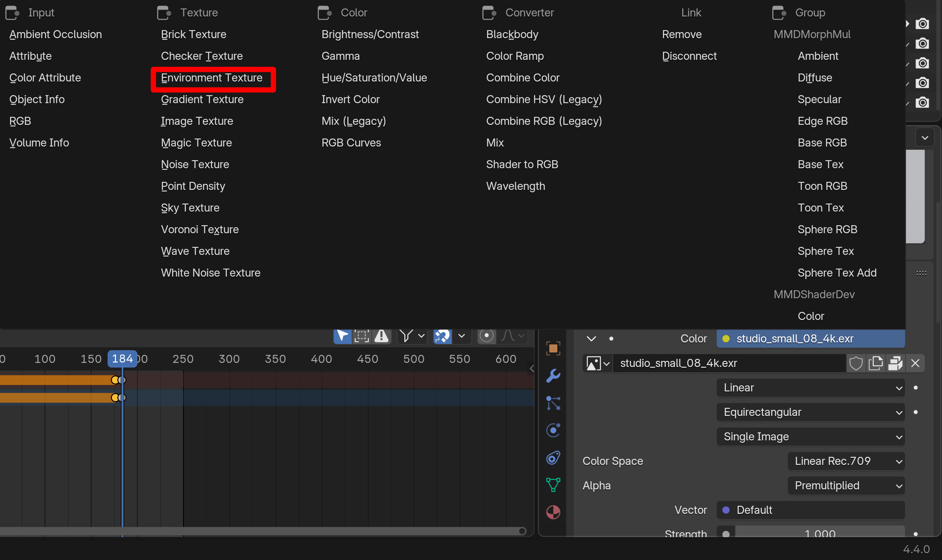This screenshot has width=942, height=560.
Task: Open the Equirectangular projection dropdown
Action: click(811, 412)
